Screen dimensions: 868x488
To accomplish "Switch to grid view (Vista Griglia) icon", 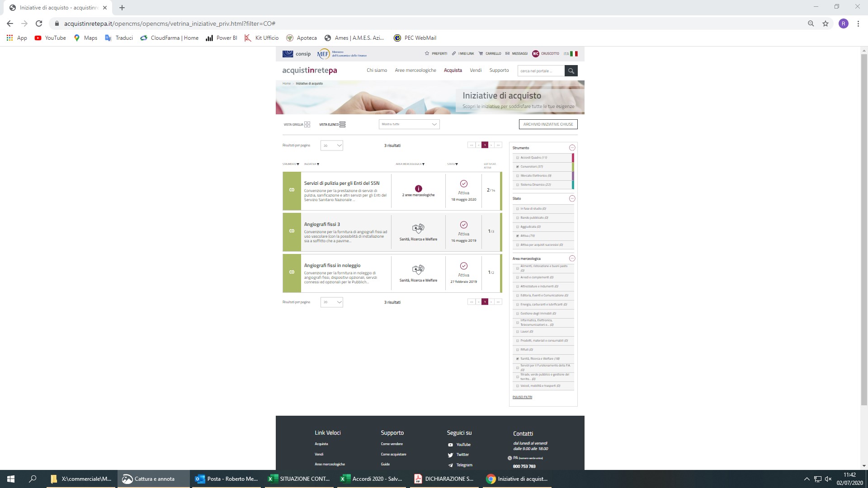I will 307,124.
